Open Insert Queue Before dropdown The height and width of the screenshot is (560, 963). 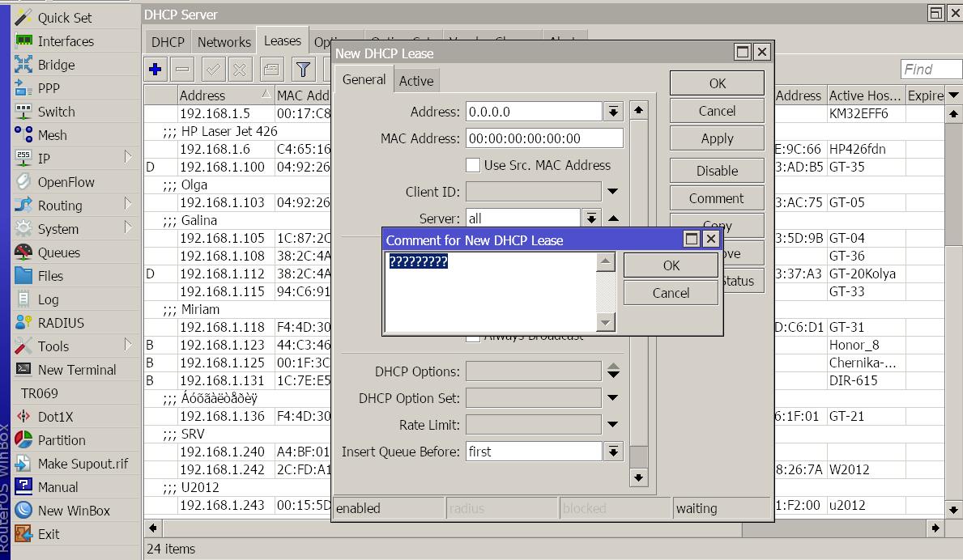613,452
